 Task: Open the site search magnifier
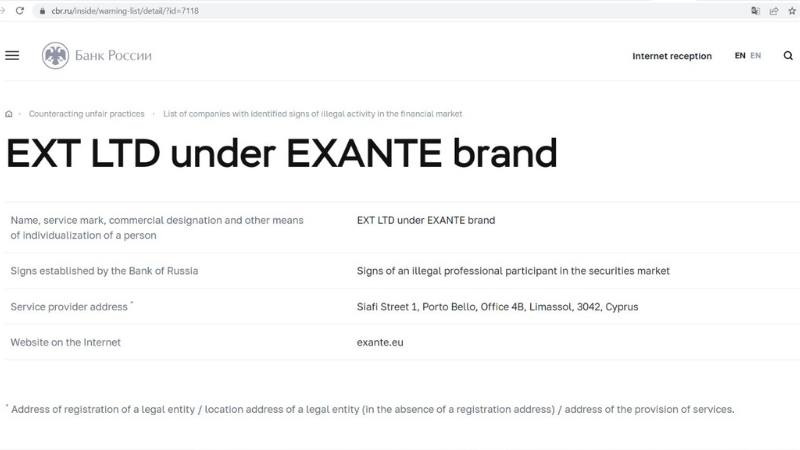[x=785, y=56]
